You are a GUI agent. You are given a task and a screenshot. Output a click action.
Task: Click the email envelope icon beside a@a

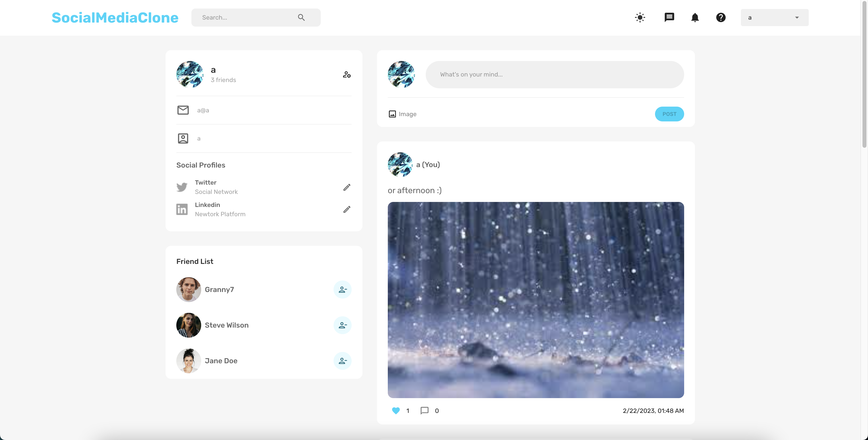pos(183,110)
